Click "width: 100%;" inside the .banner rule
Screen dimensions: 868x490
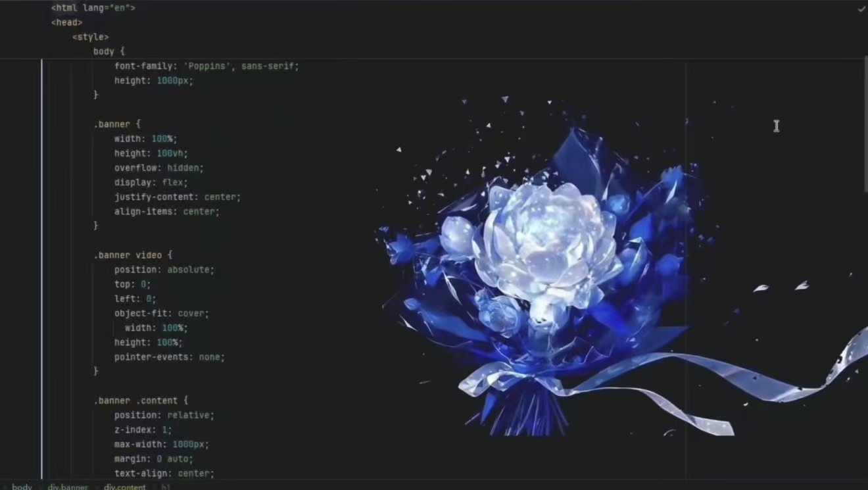tap(146, 139)
